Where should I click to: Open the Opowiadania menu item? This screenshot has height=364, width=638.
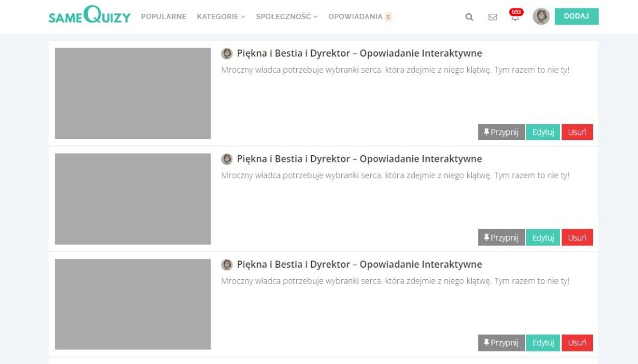356,17
